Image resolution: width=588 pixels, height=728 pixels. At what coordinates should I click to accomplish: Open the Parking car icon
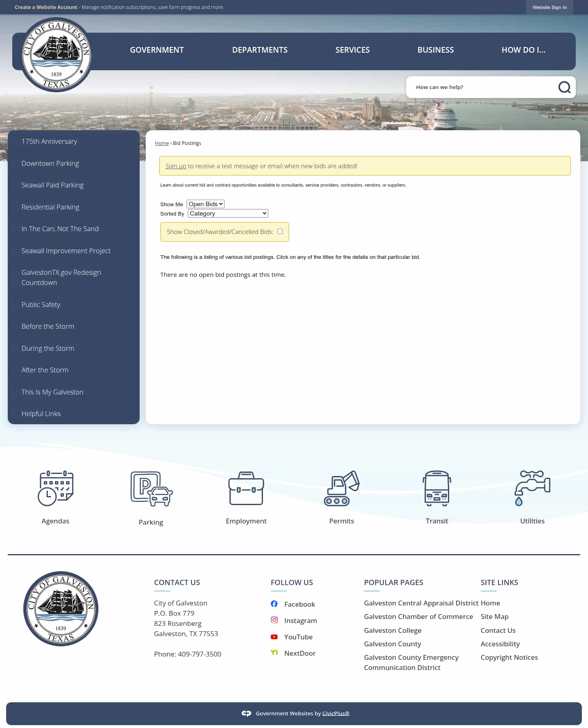point(151,489)
